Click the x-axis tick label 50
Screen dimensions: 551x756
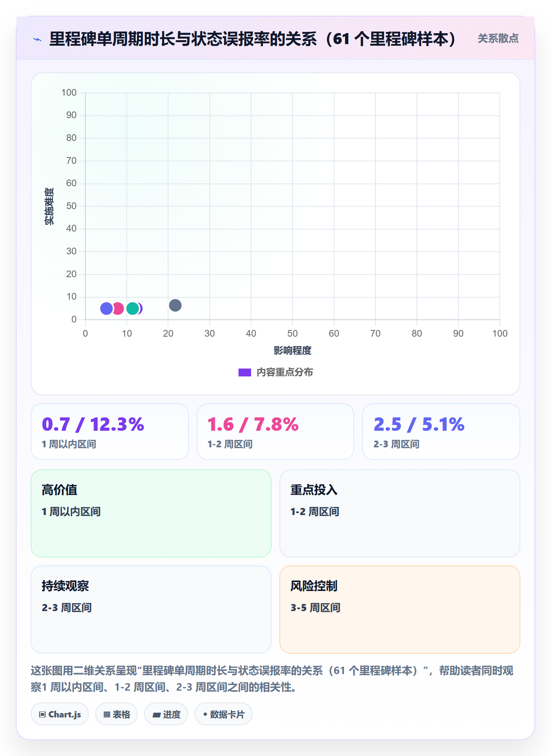[x=292, y=334]
